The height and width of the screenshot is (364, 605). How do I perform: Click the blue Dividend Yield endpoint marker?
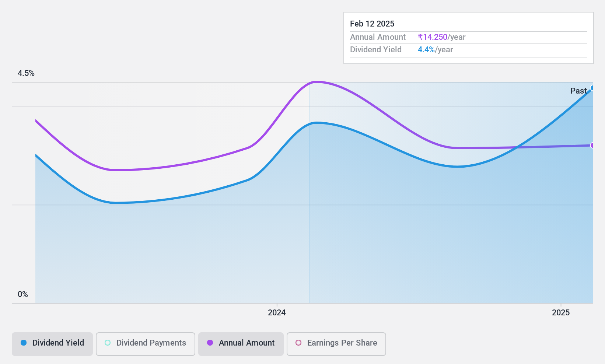[592, 88]
